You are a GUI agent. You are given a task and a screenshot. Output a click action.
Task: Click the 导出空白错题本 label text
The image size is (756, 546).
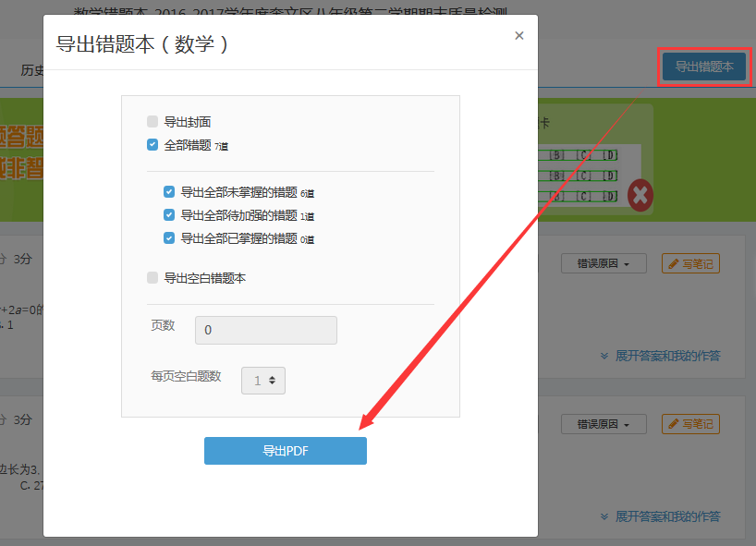coord(205,278)
